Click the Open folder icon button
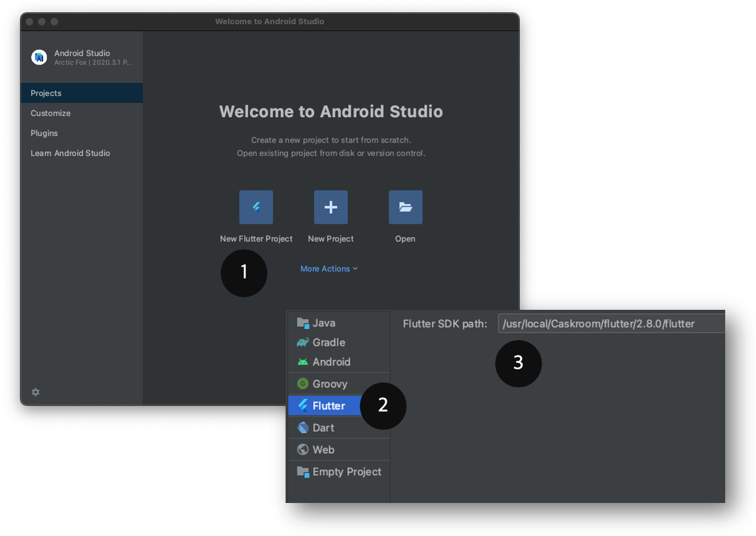Image resolution: width=756 pixels, height=536 pixels. (x=406, y=207)
